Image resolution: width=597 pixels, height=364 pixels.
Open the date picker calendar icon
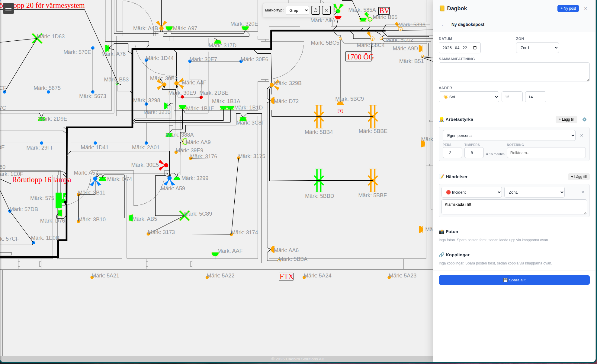click(475, 48)
